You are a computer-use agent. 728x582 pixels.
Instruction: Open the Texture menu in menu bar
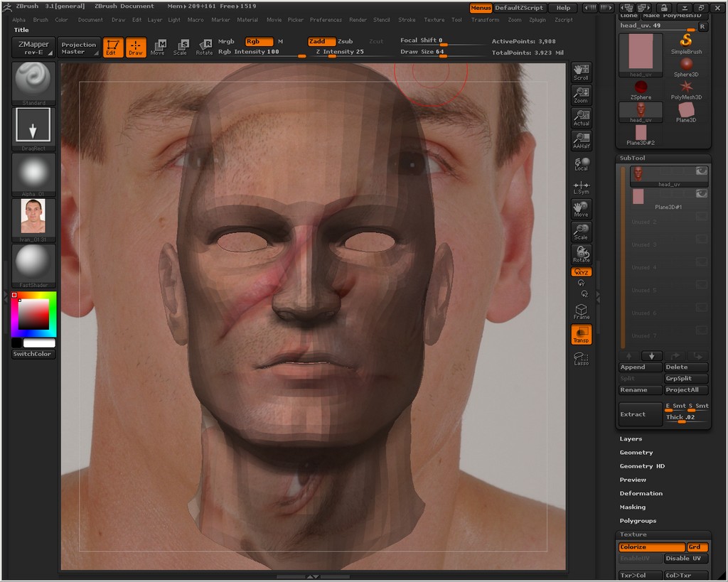(x=434, y=20)
